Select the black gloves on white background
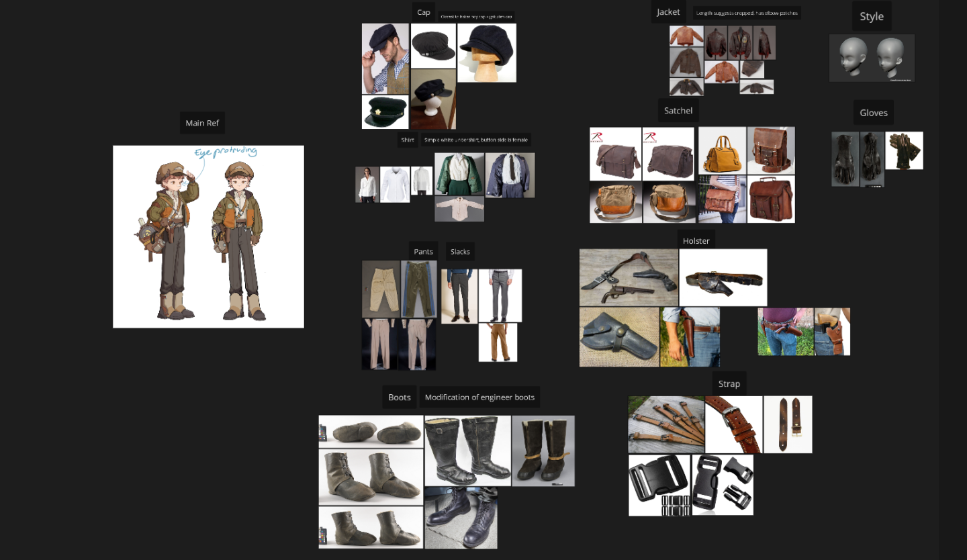Screen dimensions: 967x560 (x=904, y=150)
